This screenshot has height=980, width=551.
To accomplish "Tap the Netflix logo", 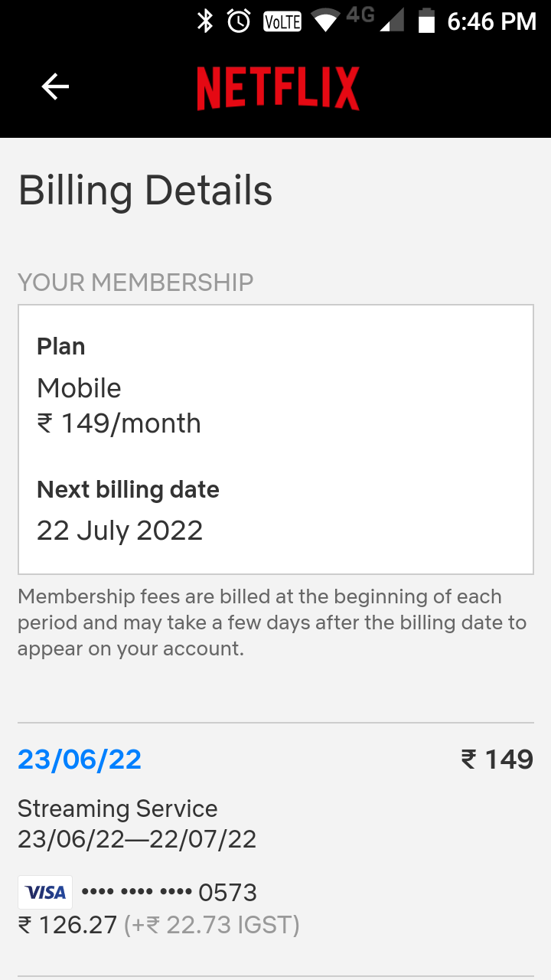I will point(278,88).
